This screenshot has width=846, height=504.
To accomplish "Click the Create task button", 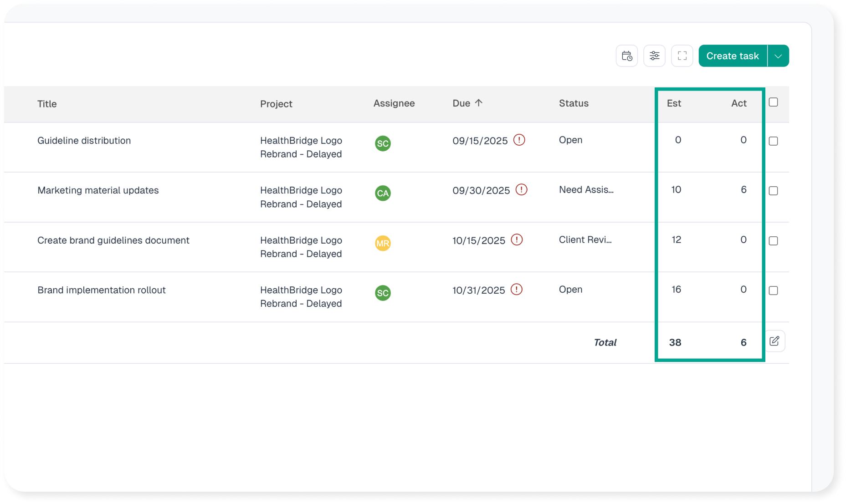I will tap(732, 56).
